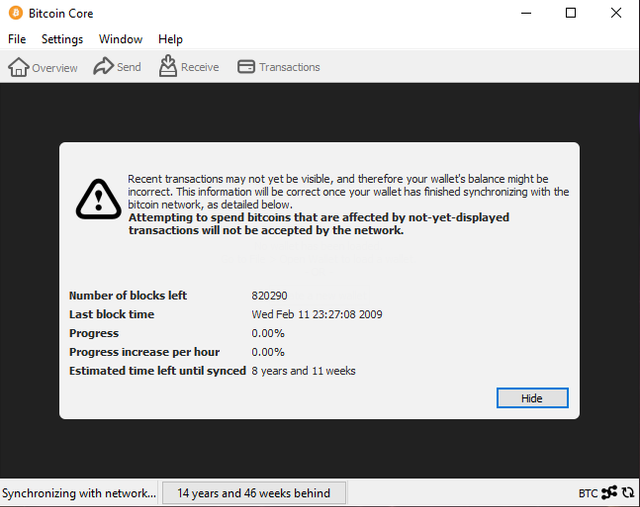Open the File menu

click(17, 39)
